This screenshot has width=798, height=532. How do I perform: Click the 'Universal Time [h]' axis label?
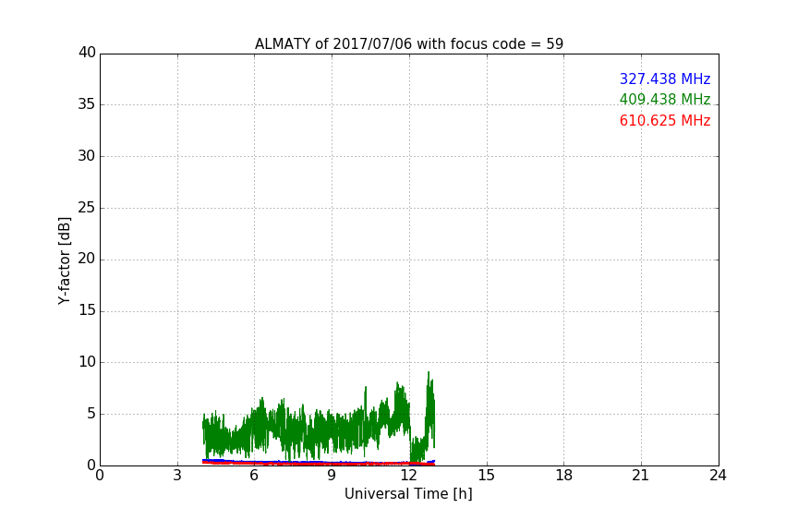point(408,494)
